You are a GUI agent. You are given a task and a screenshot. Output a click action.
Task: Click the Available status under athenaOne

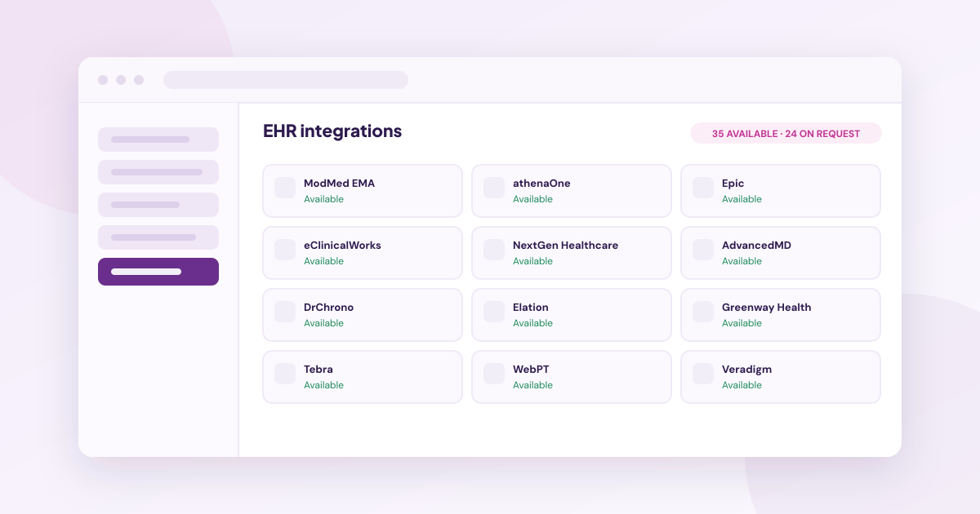click(532, 199)
